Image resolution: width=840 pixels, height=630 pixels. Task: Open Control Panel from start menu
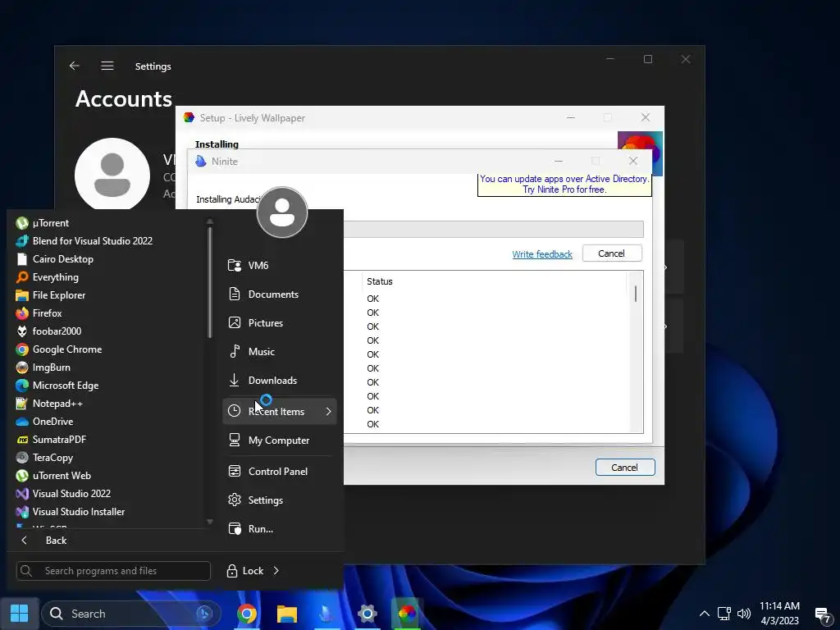[279, 472]
